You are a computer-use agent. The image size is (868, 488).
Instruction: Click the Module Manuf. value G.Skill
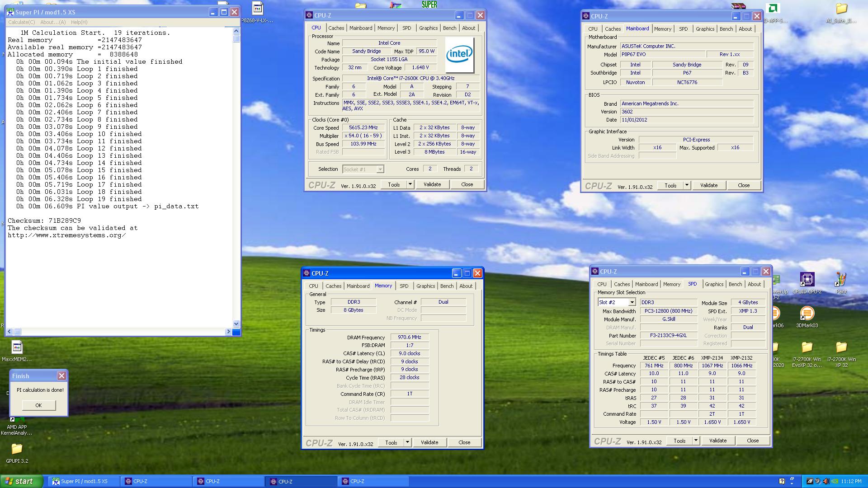[669, 319]
